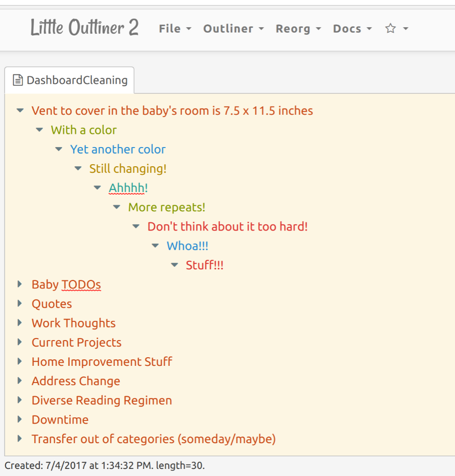Expand the Baby TODOs section

point(19,283)
